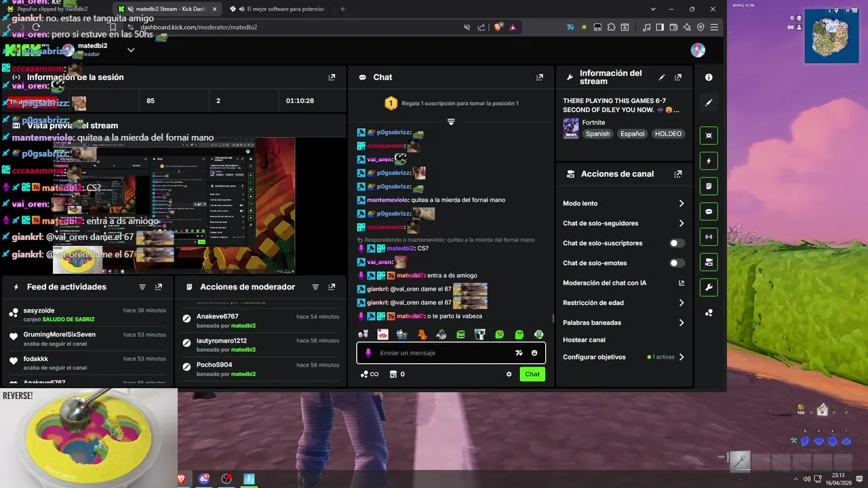Click the Fortnite category in stream info

coord(593,123)
